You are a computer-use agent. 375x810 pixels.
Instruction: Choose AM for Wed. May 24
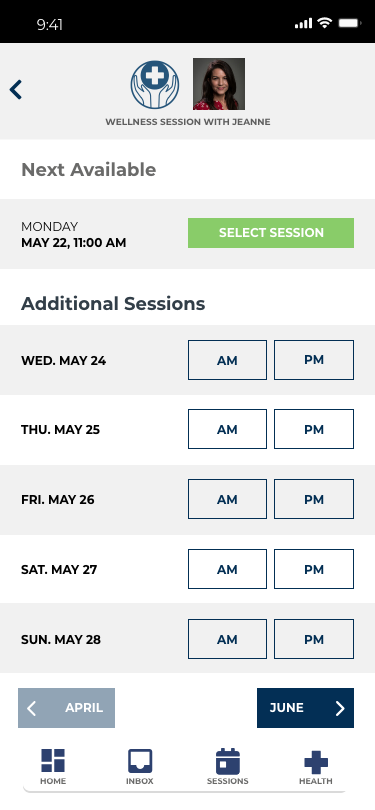(x=227, y=360)
